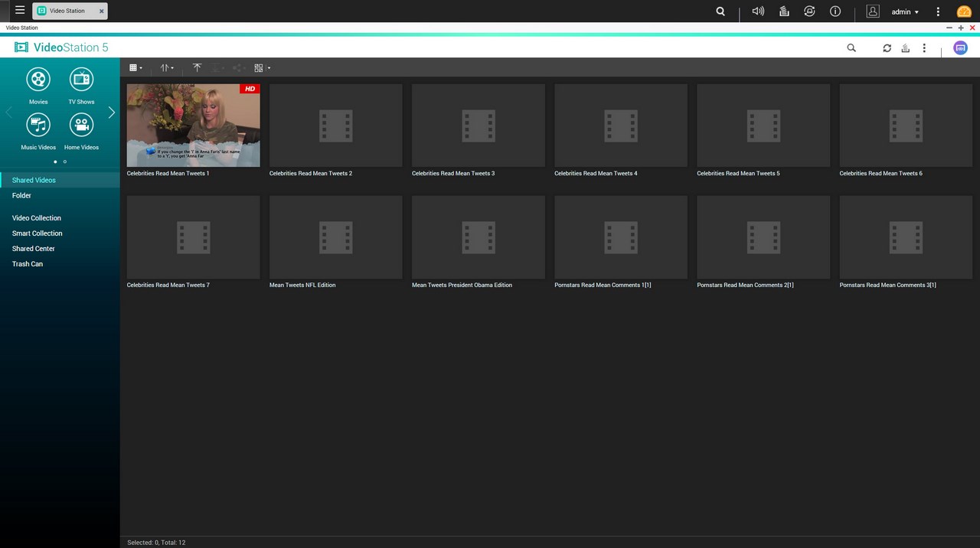This screenshot has height=548, width=980.
Task: Select Celebrities Read Mean Tweets 5 thumbnail
Action: coord(763,126)
